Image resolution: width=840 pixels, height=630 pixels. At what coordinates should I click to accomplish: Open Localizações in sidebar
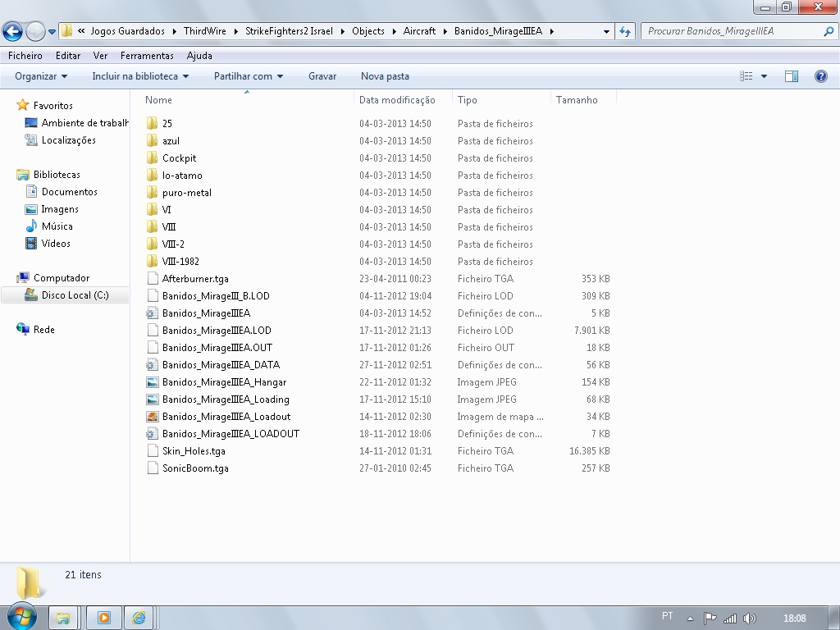click(x=69, y=139)
